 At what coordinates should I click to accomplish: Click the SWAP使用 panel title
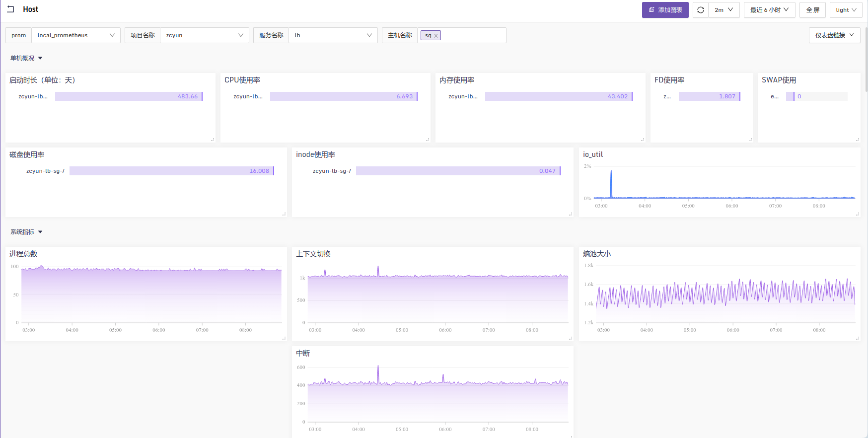[x=779, y=80]
